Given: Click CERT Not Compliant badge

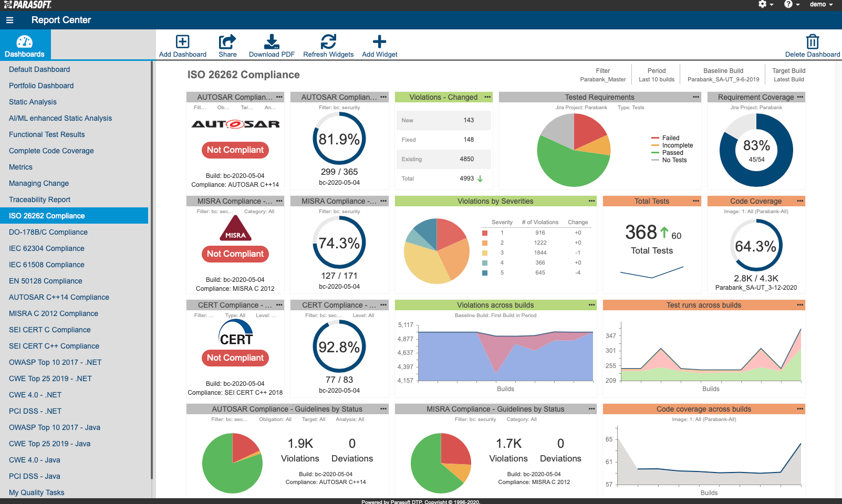Looking at the screenshot, I should [x=235, y=358].
